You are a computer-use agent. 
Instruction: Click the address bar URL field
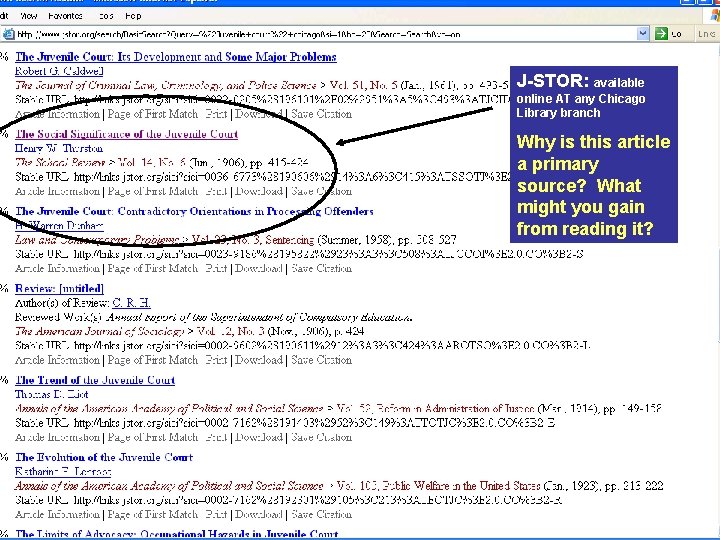click(x=326, y=34)
